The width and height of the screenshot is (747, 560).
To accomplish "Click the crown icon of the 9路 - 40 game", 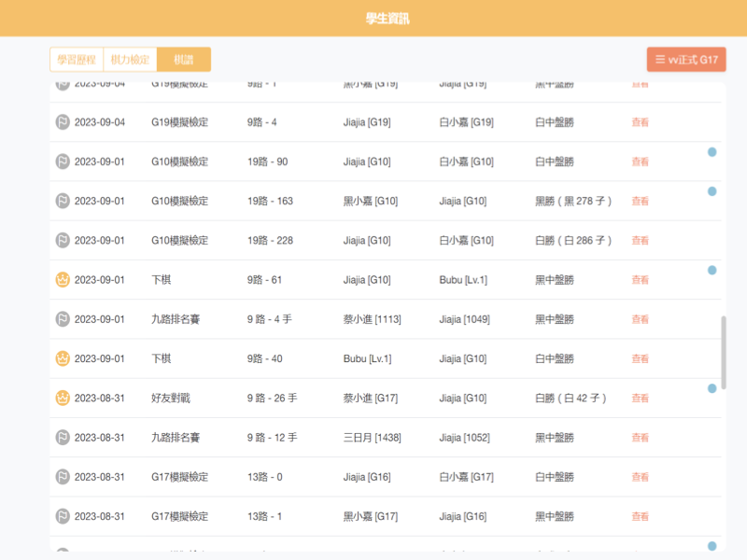I will (x=63, y=358).
